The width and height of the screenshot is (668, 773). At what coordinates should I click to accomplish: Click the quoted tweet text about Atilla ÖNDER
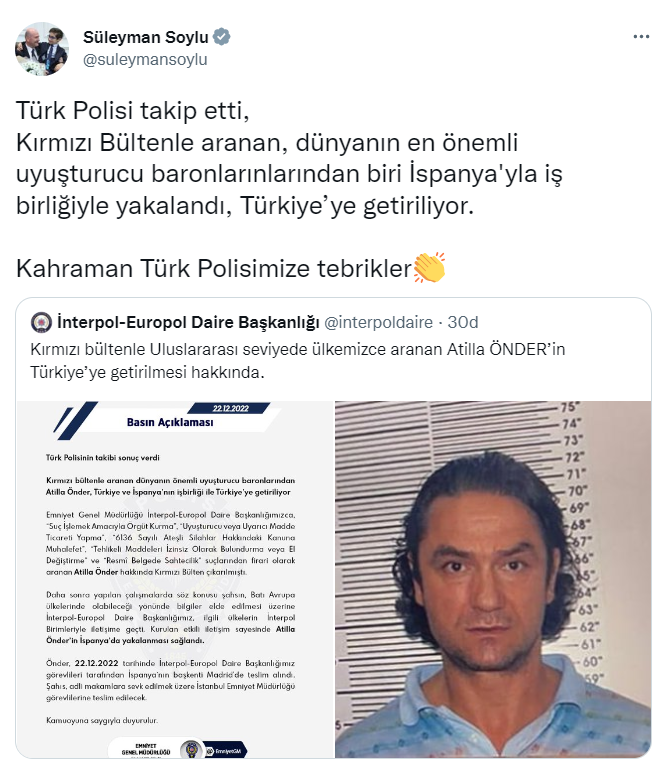tap(298, 361)
